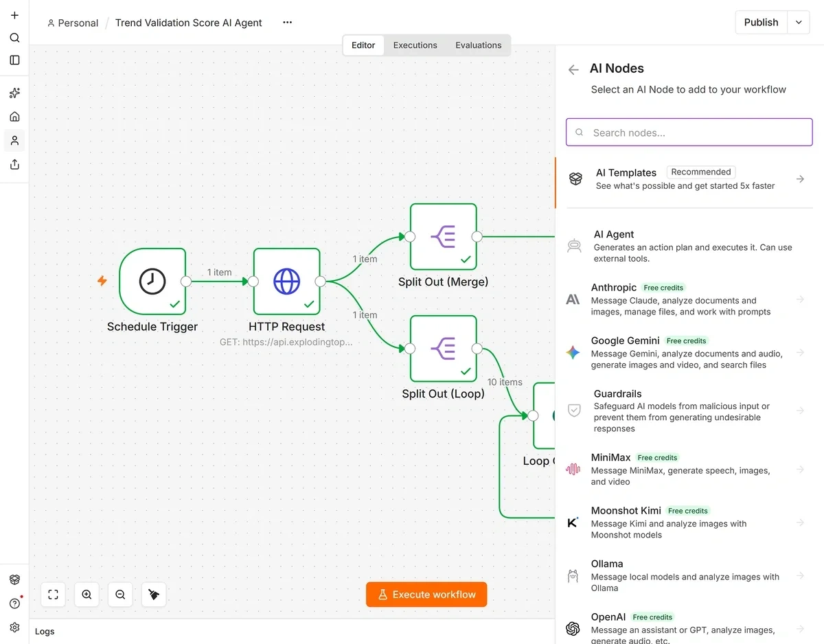Click the Schedule Trigger output connector
This screenshot has height=644, width=824.
click(x=185, y=281)
